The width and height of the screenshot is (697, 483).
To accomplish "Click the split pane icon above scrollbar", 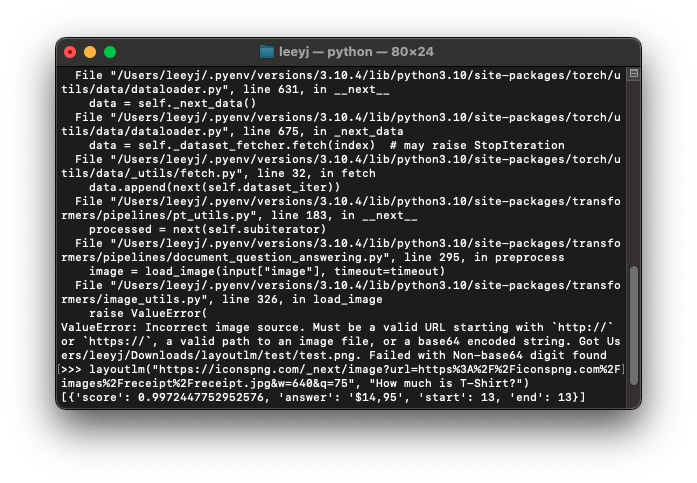I will coord(633,75).
